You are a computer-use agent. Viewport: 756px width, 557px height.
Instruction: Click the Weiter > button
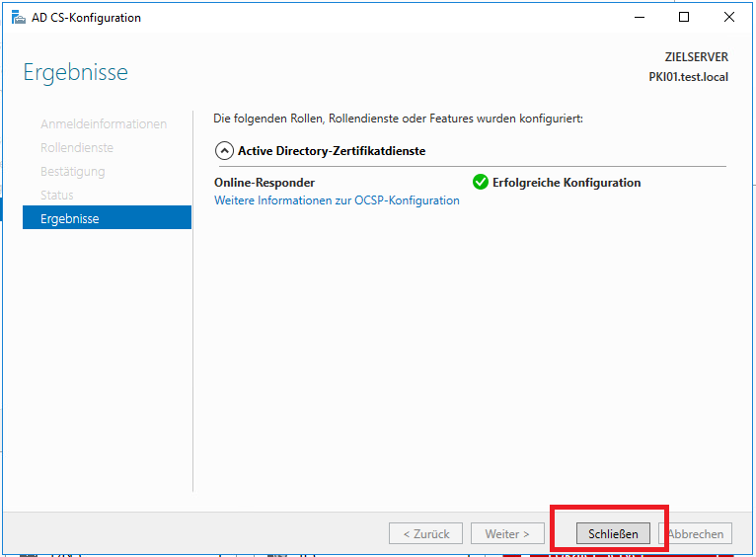coord(507,533)
